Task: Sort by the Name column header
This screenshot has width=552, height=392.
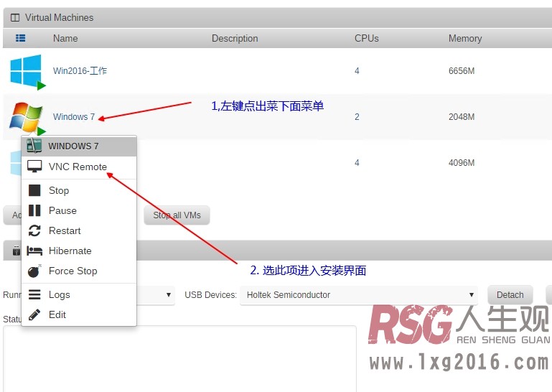Action: 65,38
